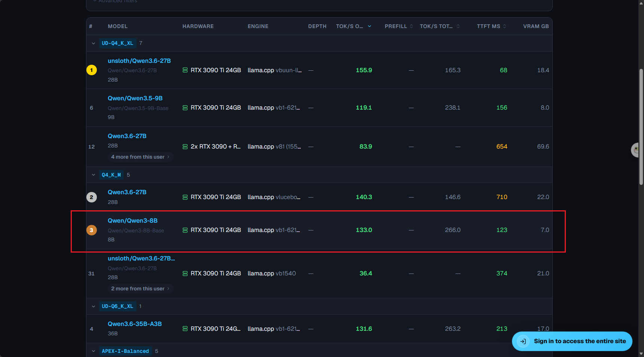The width and height of the screenshot is (644, 357).
Task: Click the Advanced filters expander
Action: 115,1
